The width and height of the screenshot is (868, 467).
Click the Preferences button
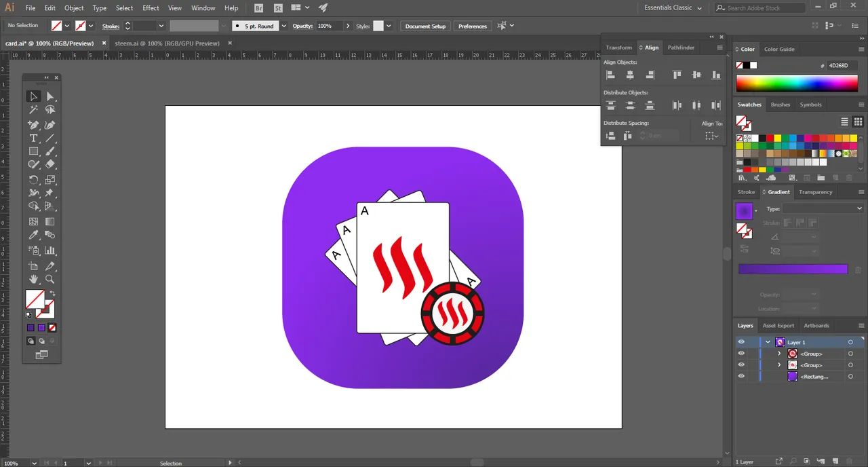coord(473,26)
